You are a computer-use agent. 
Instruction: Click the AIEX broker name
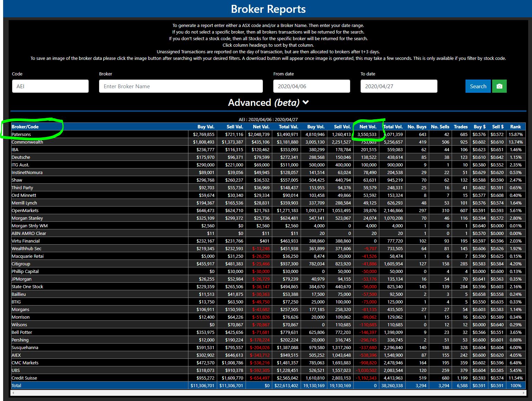point(16,355)
